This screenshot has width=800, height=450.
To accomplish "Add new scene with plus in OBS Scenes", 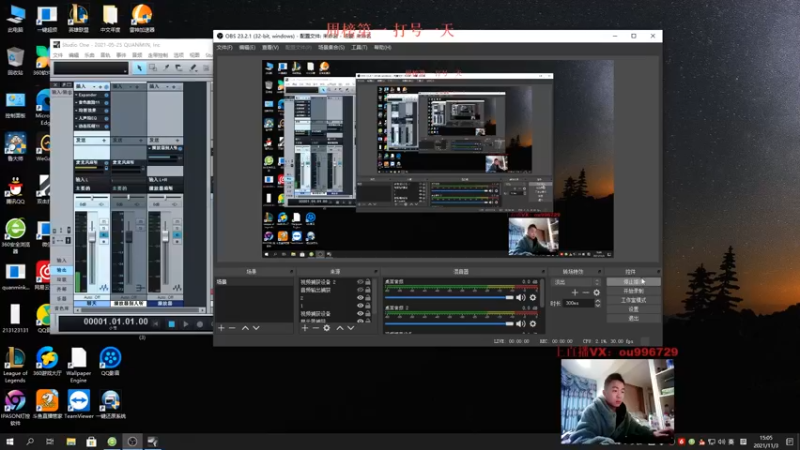I will pos(221,328).
